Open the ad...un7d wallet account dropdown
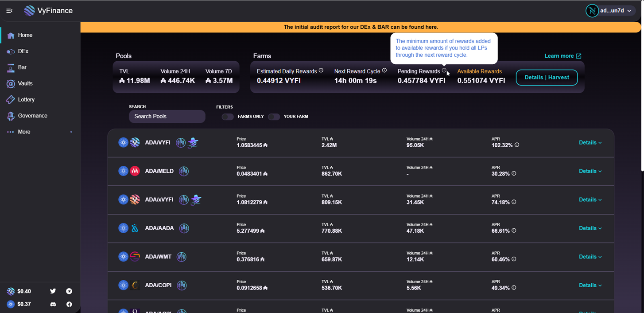 click(x=611, y=11)
